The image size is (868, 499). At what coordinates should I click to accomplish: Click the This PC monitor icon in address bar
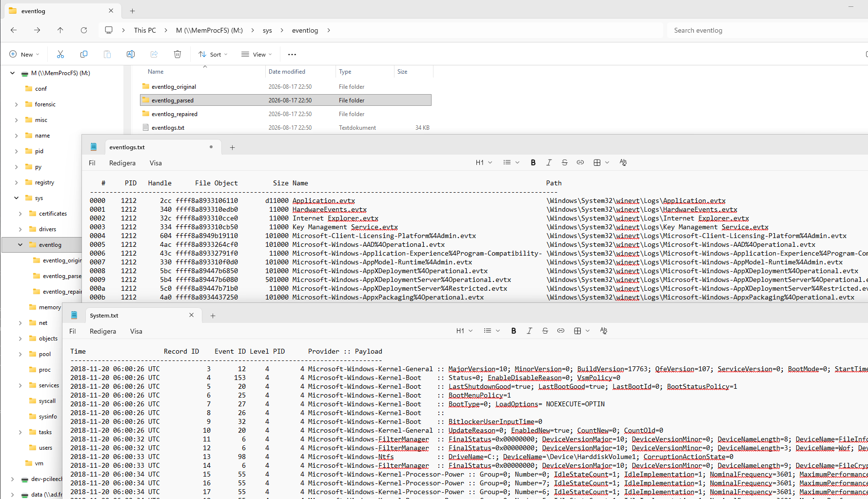(x=109, y=30)
